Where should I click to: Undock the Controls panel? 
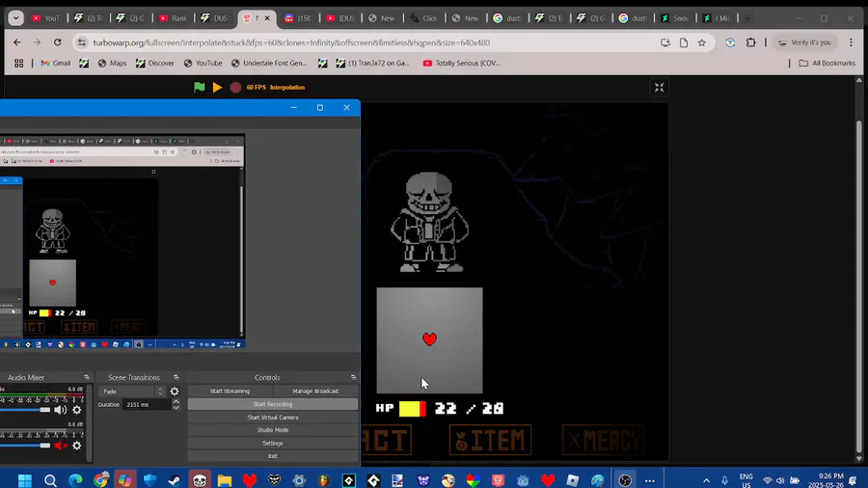(x=354, y=377)
